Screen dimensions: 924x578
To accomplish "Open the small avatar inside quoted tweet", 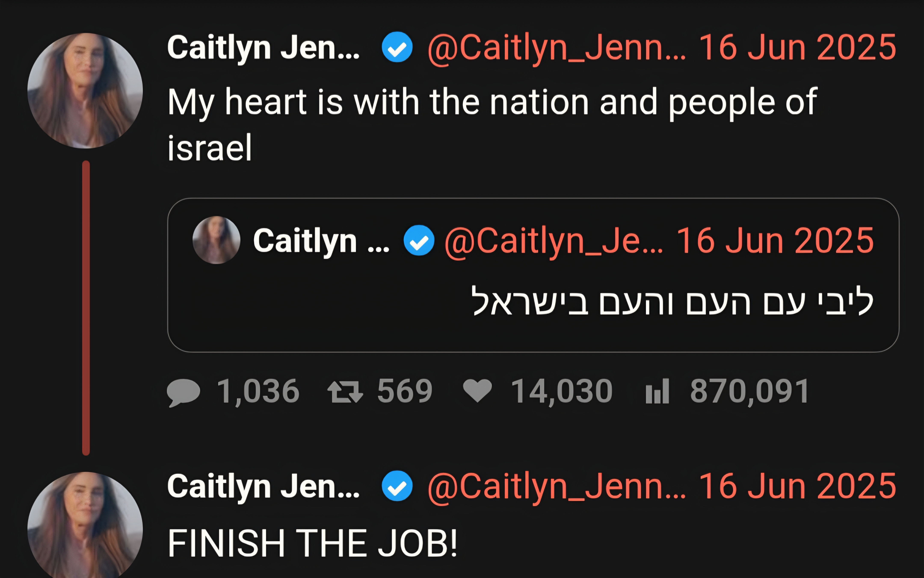I will (216, 240).
